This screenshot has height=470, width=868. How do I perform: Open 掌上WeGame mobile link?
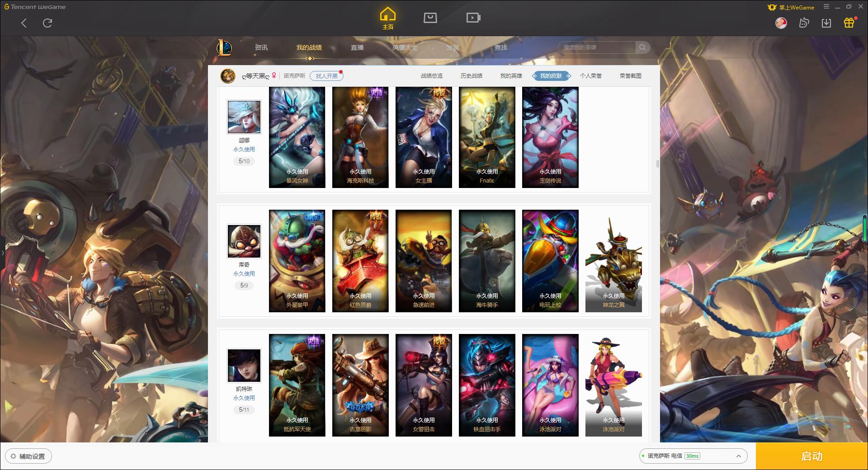(x=791, y=7)
